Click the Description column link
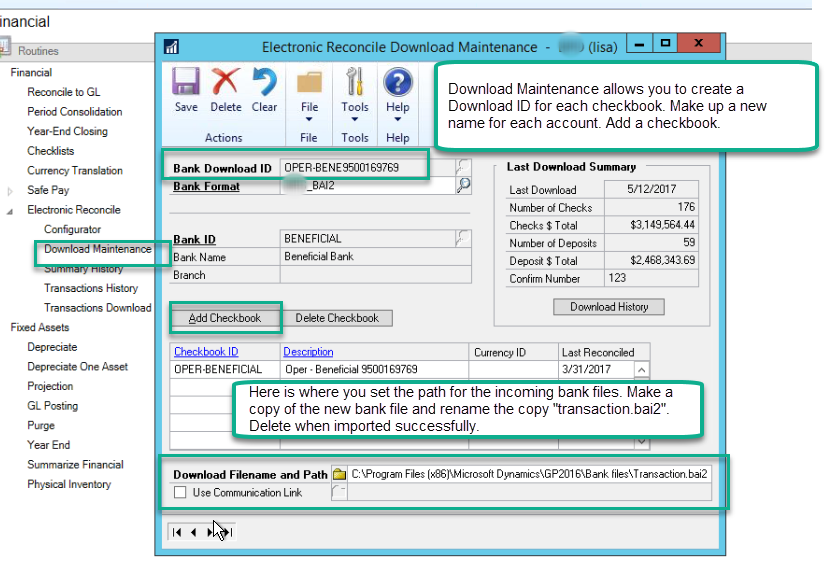The height and width of the screenshot is (570, 828). tap(308, 352)
